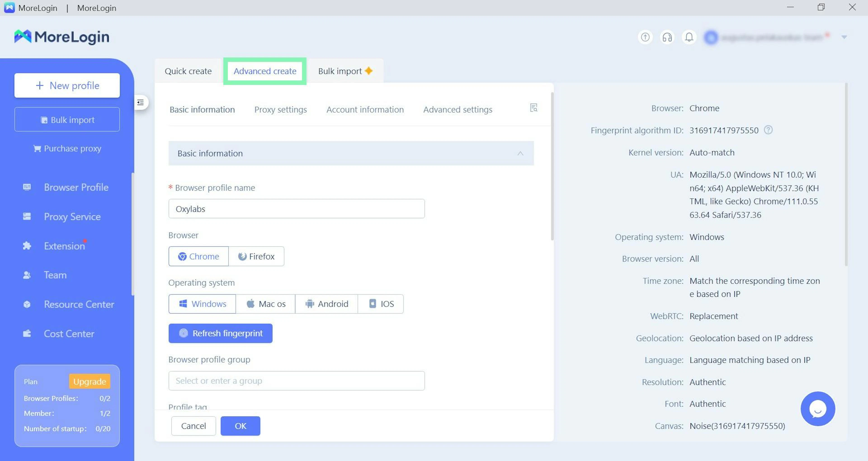
Task: Open the headset support icon
Action: click(667, 37)
